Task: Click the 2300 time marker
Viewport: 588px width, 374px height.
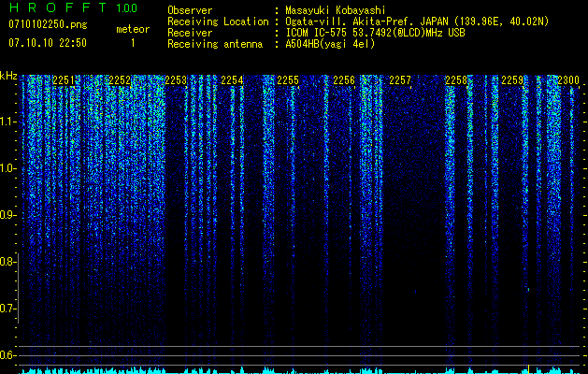Action: pos(568,80)
